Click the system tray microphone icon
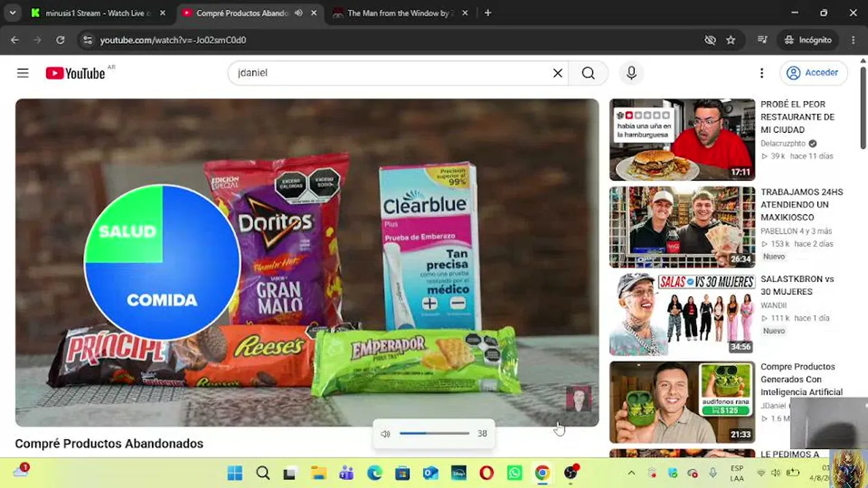The width and height of the screenshot is (868, 488). 713,473
